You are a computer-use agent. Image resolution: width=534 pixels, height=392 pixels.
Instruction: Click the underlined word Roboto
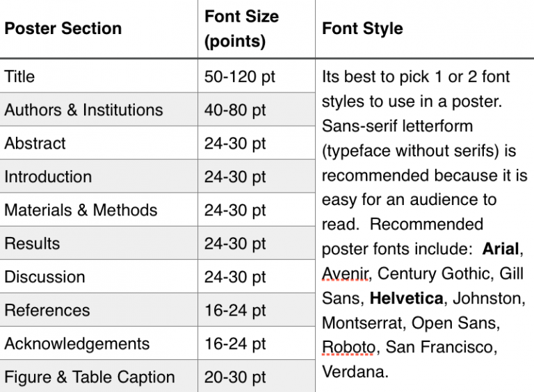click(348, 348)
